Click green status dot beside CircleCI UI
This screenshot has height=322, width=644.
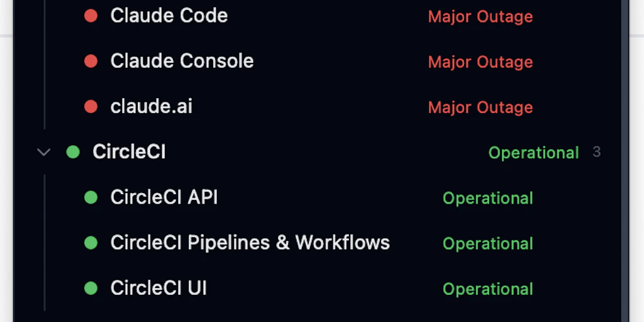click(91, 288)
